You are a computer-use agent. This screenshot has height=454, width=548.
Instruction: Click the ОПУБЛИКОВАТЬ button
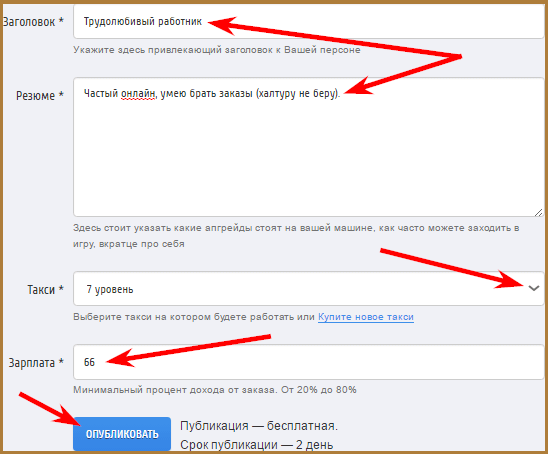[122, 434]
